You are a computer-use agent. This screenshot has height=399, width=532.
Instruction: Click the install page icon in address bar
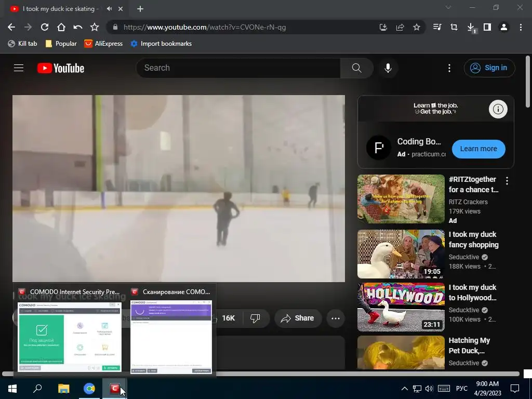[x=383, y=27]
